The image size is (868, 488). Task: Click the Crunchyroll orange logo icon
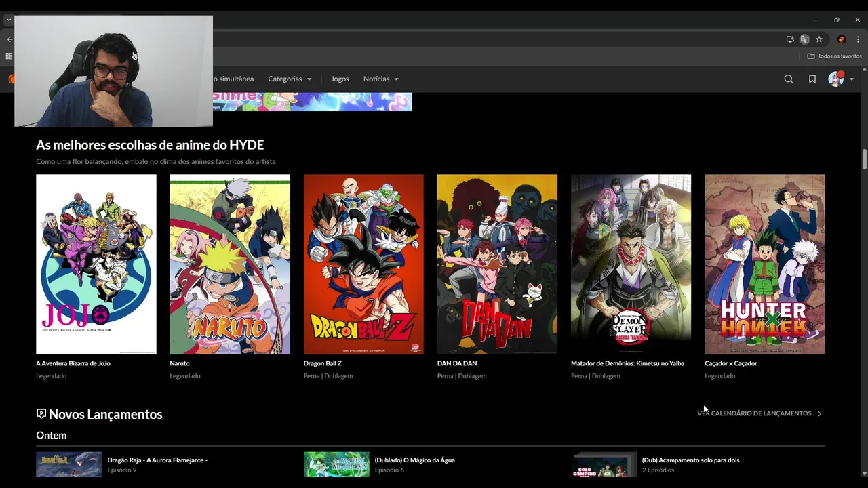click(12, 79)
